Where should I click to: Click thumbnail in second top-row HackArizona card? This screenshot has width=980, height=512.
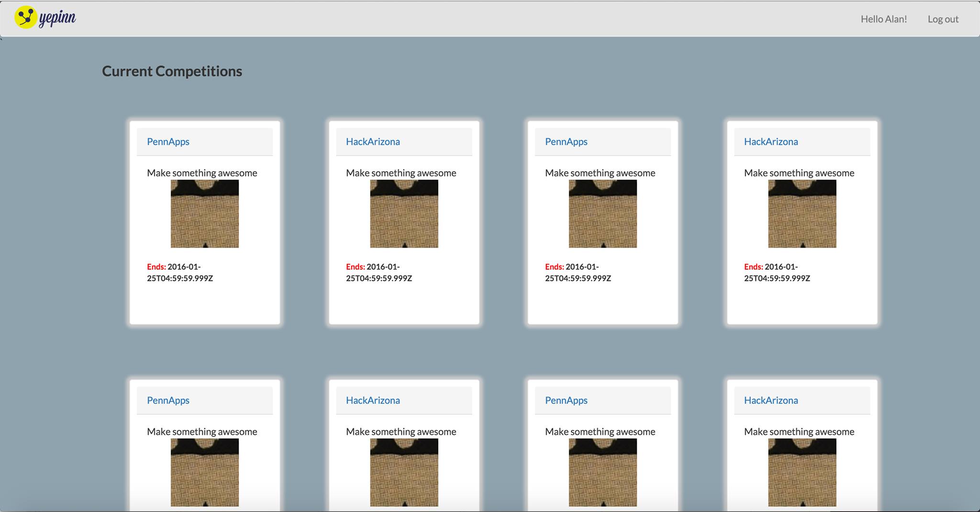pos(404,214)
